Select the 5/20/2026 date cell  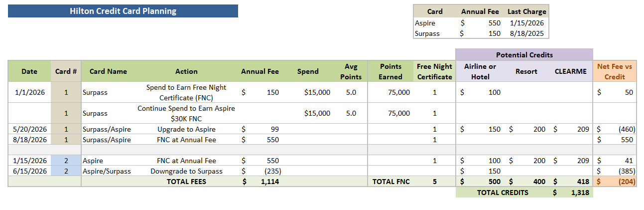[x=29, y=129]
